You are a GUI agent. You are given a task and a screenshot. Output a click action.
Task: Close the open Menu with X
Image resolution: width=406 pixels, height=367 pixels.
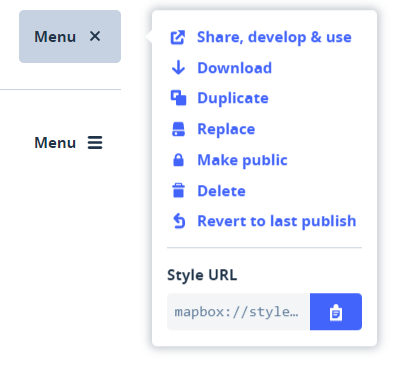click(70, 36)
